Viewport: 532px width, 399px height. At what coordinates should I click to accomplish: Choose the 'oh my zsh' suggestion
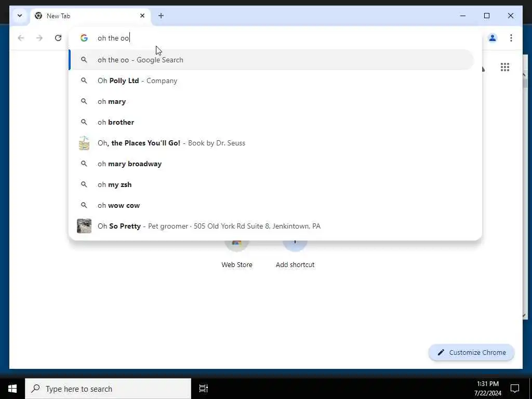(x=271, y=184)
